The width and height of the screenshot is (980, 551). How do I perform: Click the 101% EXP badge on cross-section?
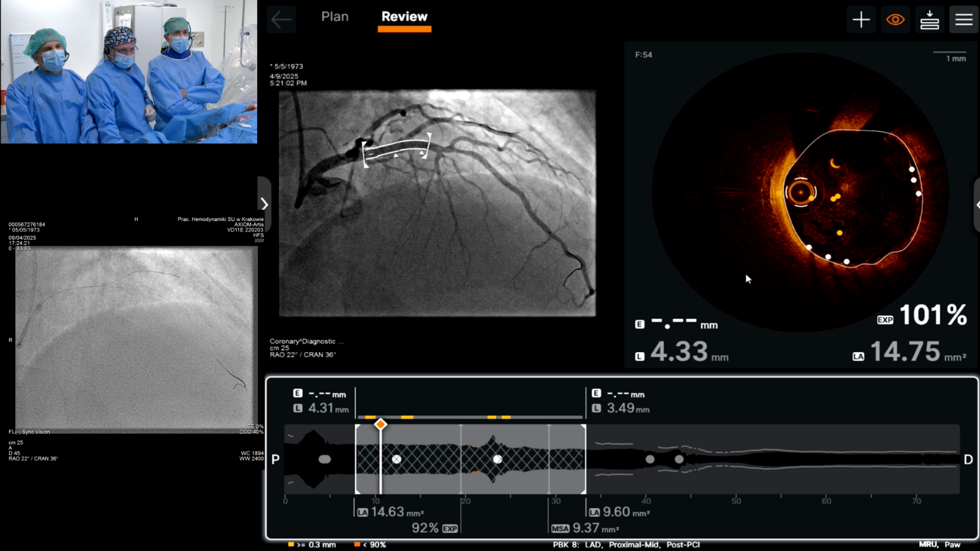[x=884, y=320]
